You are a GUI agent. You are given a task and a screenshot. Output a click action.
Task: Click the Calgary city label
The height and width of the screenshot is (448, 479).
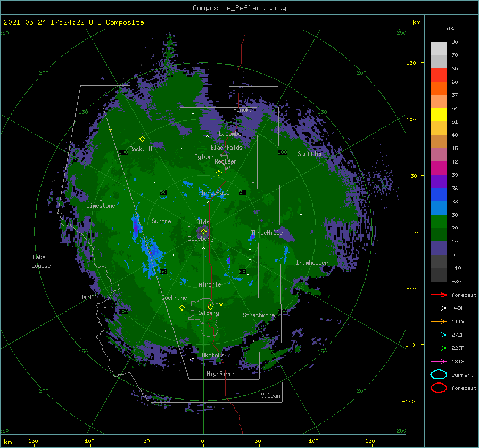tap(208, 313)
